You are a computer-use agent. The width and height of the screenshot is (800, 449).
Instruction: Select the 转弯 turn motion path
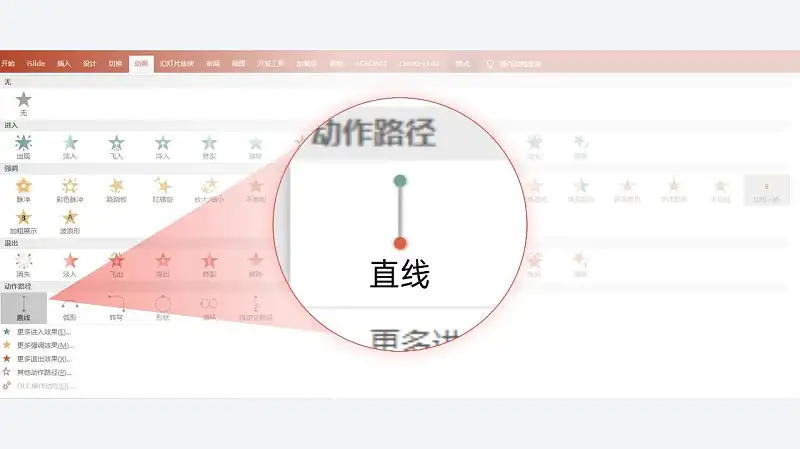coord(116,308)
